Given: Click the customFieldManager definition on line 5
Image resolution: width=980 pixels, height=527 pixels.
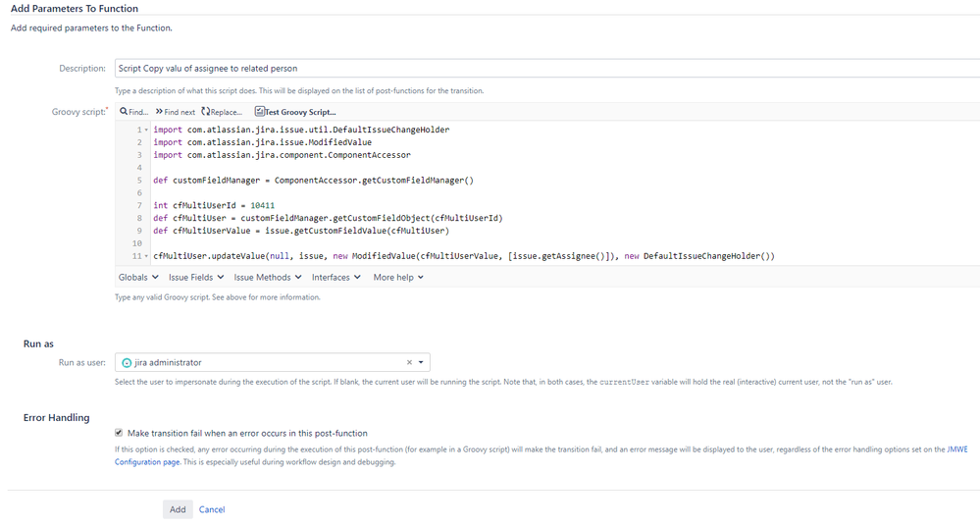Looking at the screenshot, I should click(313, 180).
